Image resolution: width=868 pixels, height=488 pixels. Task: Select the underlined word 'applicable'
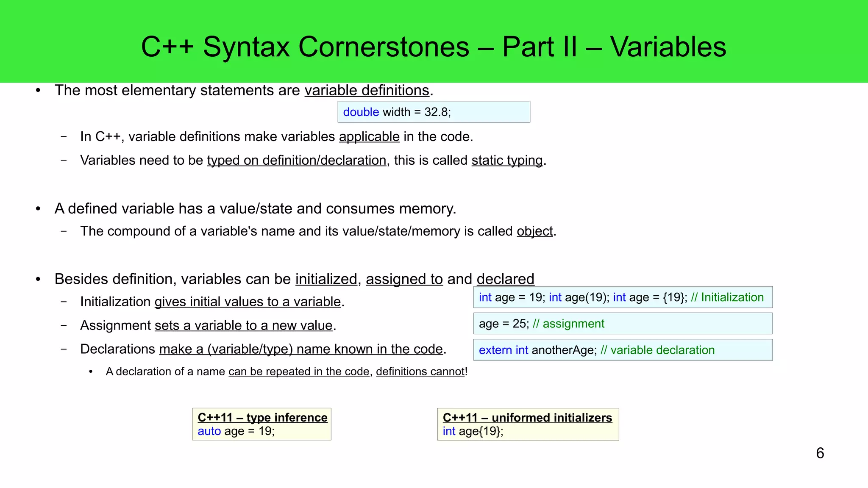pyautogui.click(x=369, y=137)
